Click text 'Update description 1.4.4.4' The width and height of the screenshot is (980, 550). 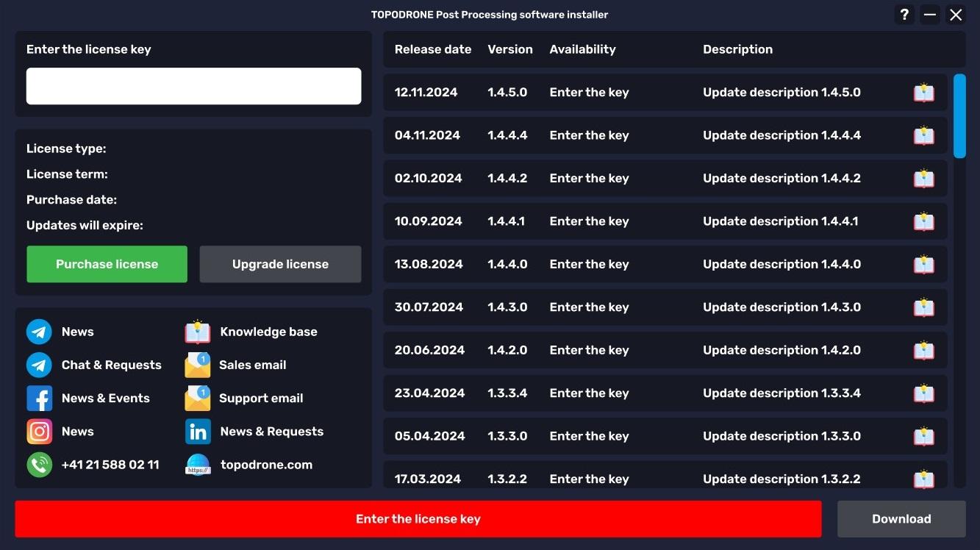782,135
